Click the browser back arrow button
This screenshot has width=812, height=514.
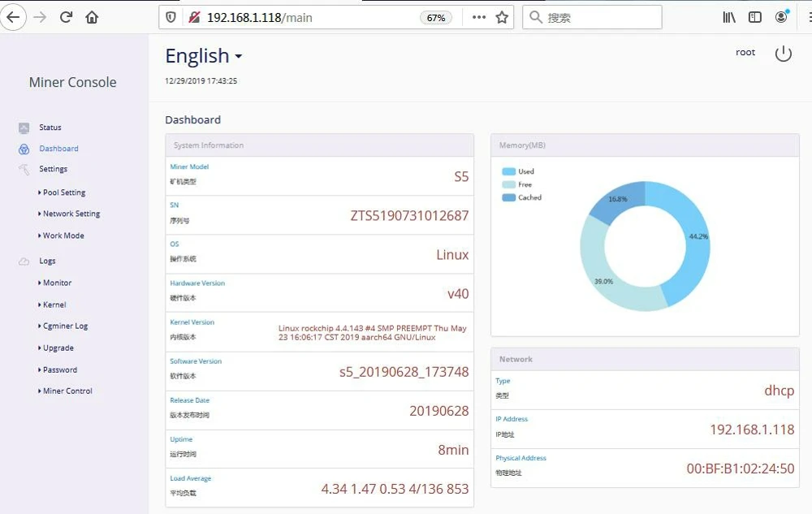coord(13,18)
